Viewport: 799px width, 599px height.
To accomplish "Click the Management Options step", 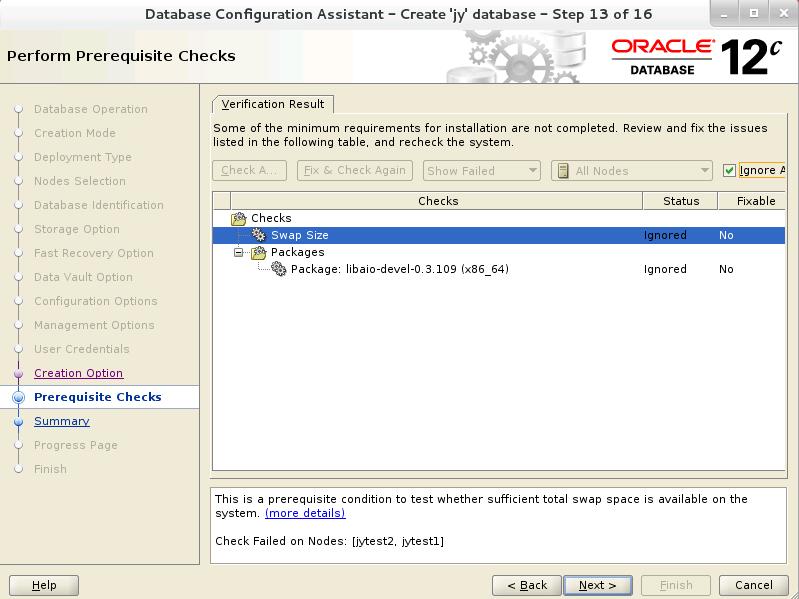I will (94, 325).
